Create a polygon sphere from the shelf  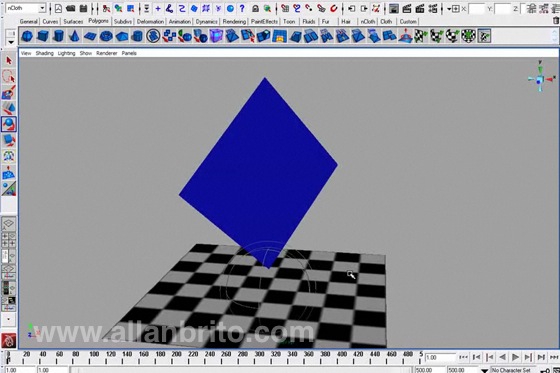[x=28, y=36]
